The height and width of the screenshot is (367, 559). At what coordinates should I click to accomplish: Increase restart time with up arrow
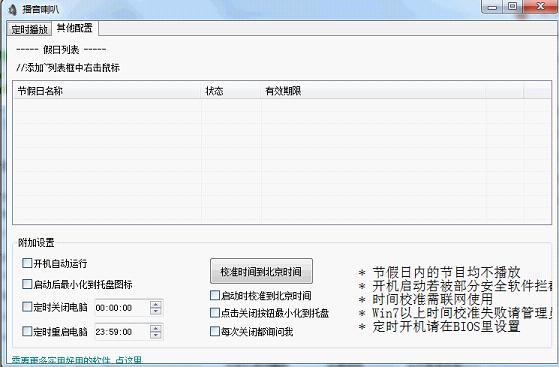[x=156, y=328]
